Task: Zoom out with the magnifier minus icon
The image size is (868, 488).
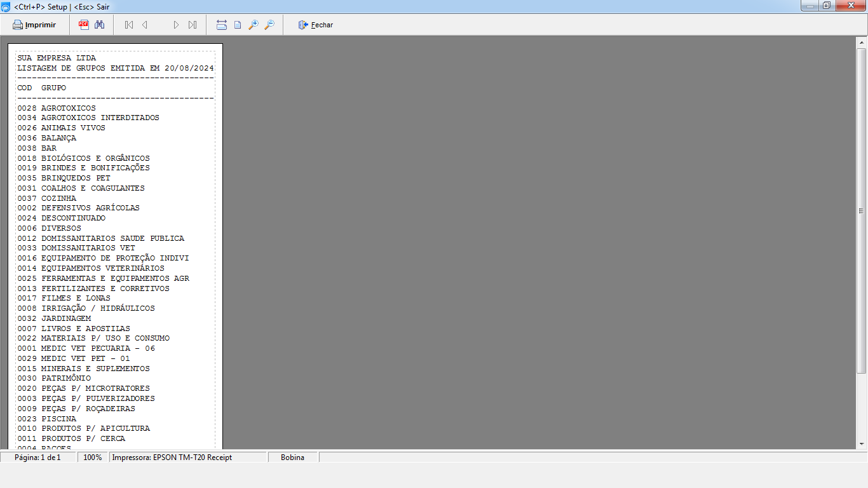Action: [269, 25]
